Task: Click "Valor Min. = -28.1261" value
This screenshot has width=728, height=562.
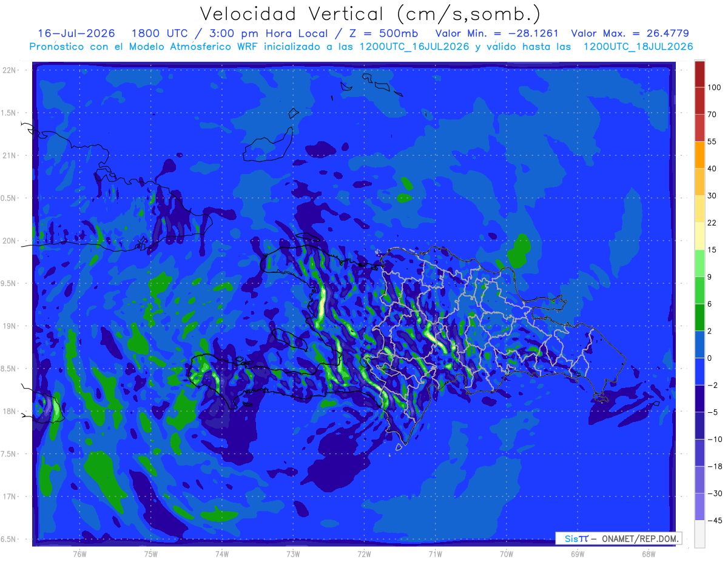Action: pyautogui.click(x=497, y=33)
